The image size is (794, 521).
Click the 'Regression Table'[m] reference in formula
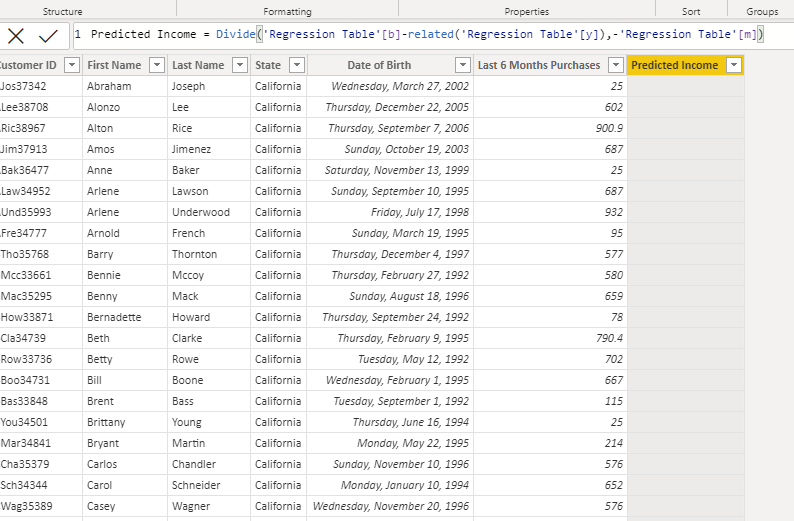pos(688,34)
